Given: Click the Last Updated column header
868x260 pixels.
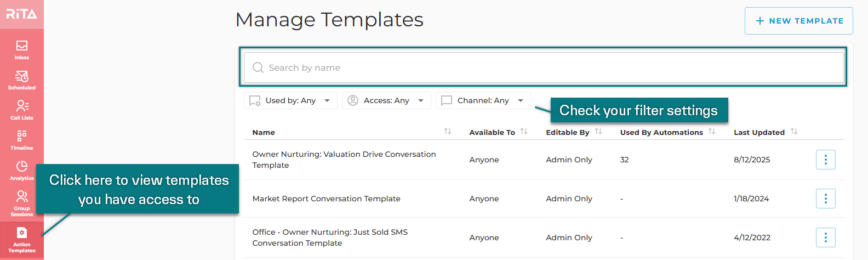Looking at the screenshot, I should click(x=759, y=132).
